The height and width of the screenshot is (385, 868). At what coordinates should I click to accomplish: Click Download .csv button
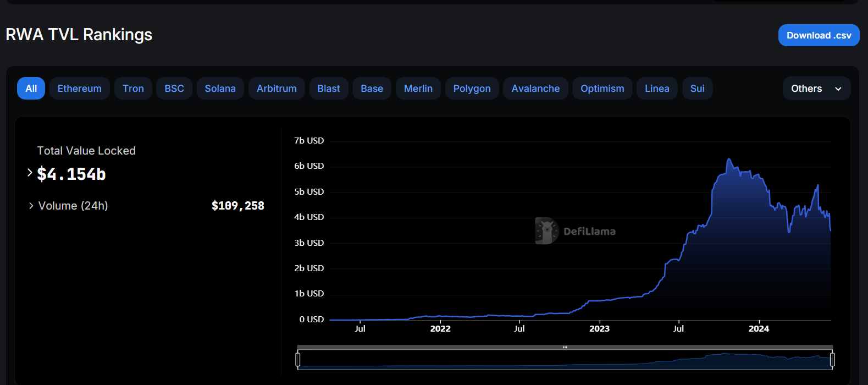(x=819, y=35)
